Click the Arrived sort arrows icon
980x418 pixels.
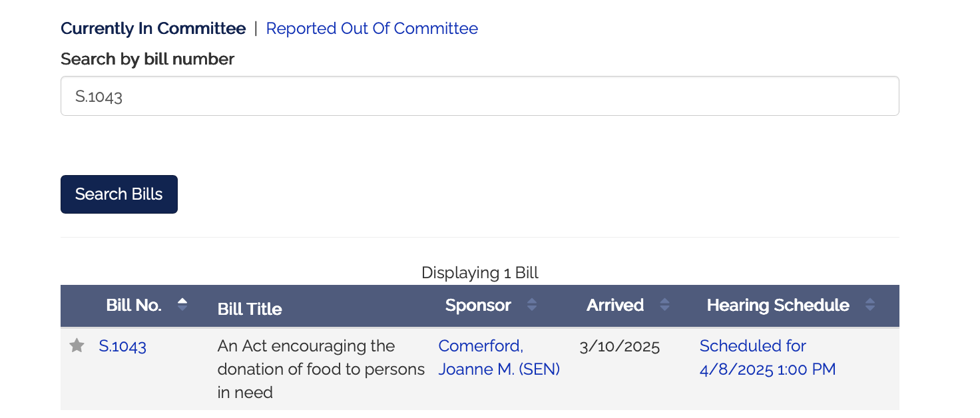664,306
